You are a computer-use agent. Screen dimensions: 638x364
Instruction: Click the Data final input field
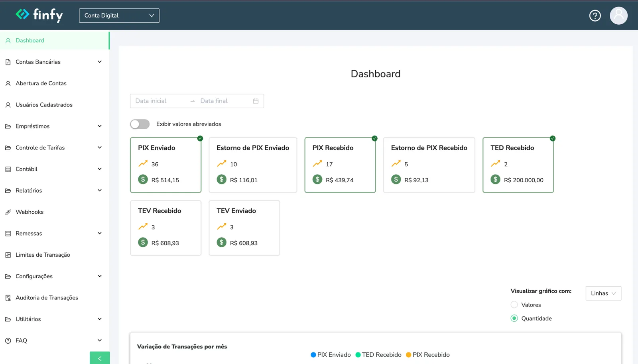pos(223,101)
